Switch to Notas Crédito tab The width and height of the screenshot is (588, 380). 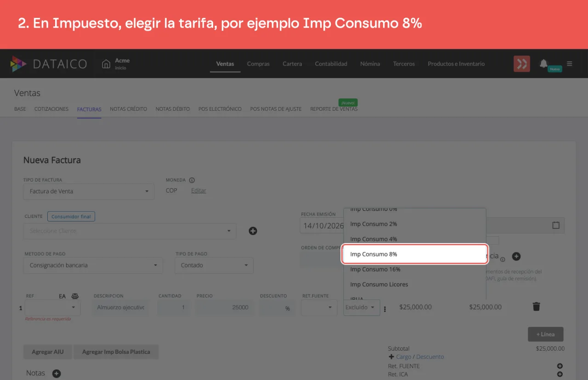pos(128,109)
